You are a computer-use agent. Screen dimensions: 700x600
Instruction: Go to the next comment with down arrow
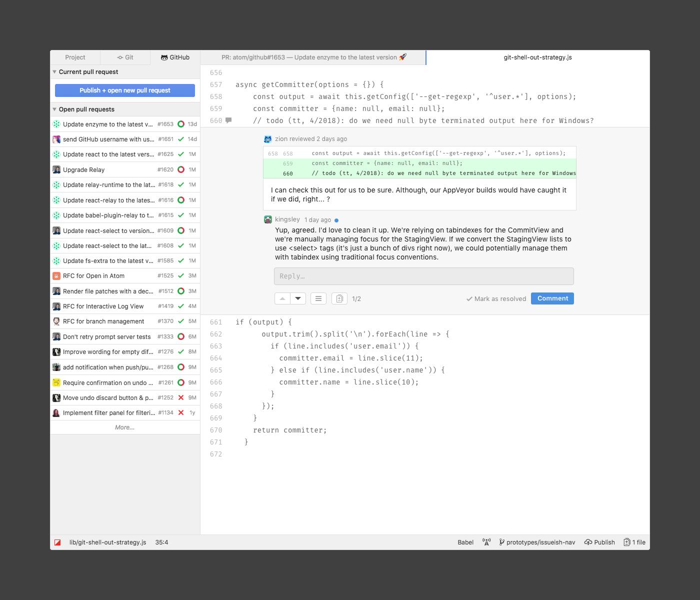pyautogui.click(x=298, y=298)
